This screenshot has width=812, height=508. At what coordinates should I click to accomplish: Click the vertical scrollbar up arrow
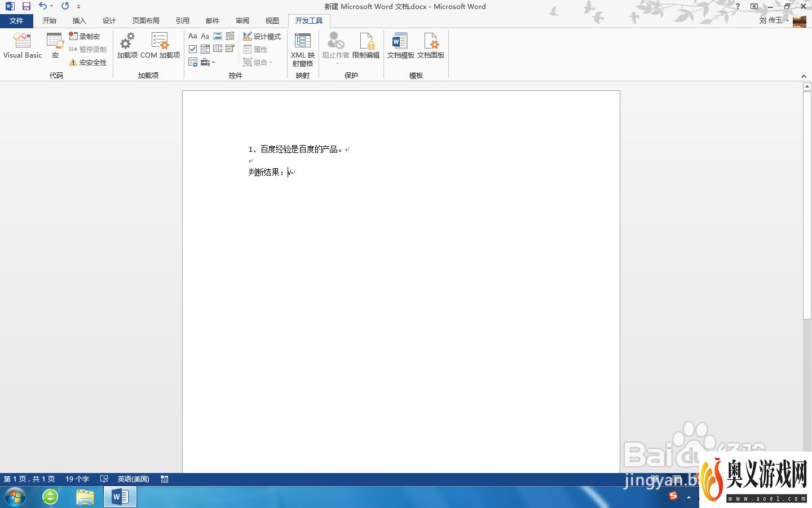point(807,87)
